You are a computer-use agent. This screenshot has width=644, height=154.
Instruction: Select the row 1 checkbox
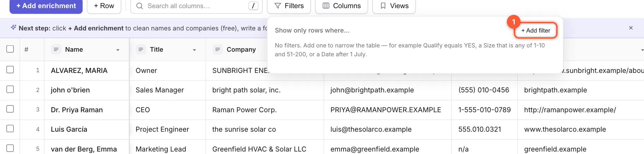(x=10, y=70)
